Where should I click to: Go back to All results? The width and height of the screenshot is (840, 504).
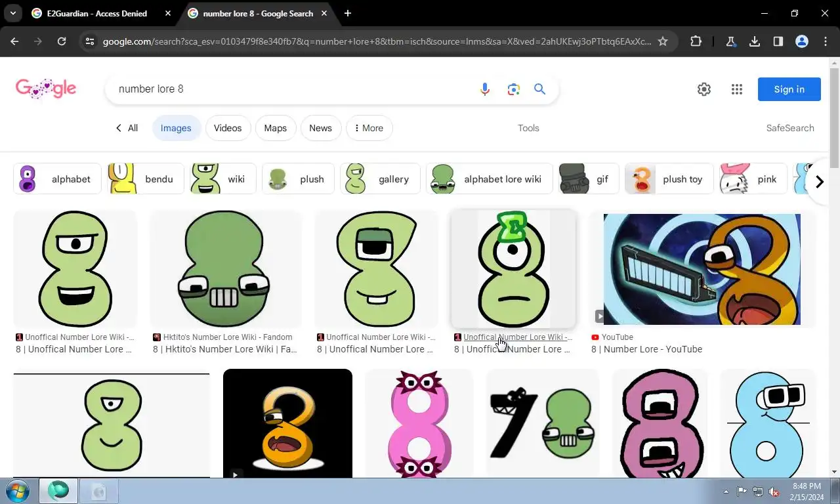(127, 128)
